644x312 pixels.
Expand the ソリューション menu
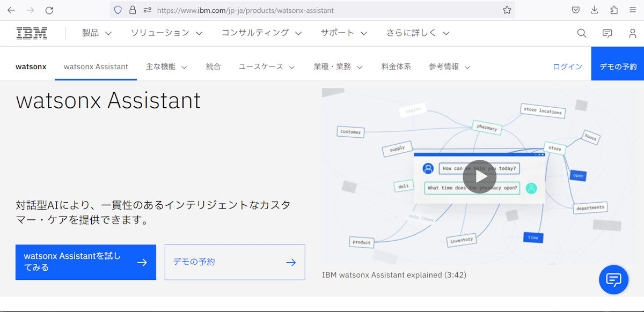coord(167,33)
